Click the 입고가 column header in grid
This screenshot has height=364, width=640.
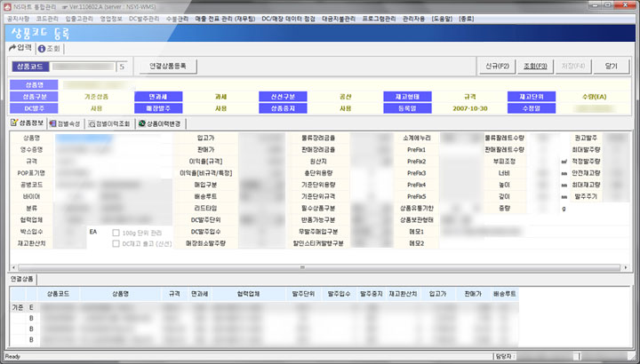[438, 294]
